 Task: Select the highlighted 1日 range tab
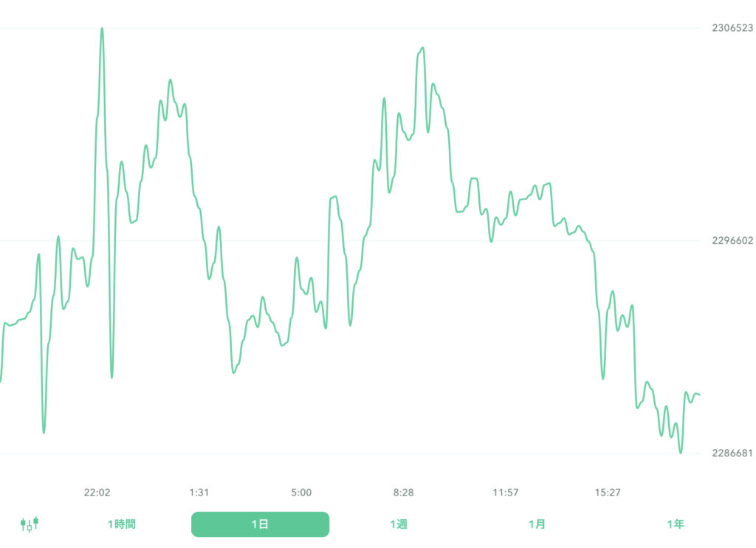click(x=260, y=524)
